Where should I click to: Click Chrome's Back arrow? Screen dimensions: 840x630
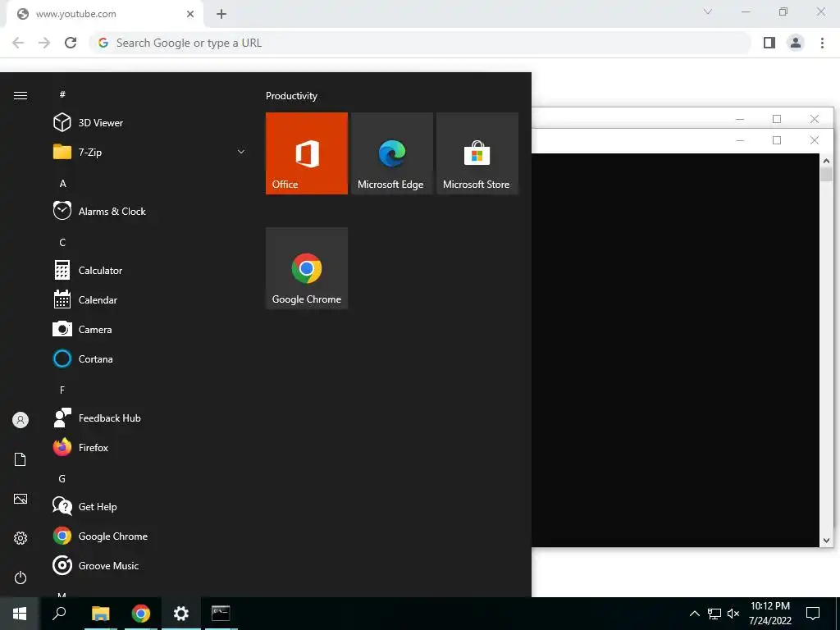[18, 43]
